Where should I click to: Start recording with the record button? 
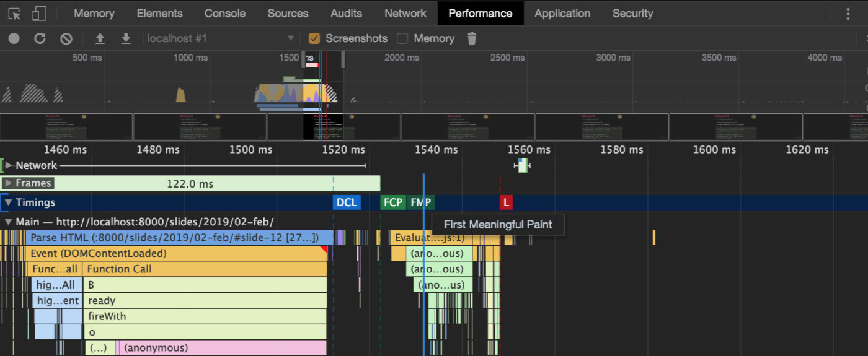pyautogui.click(x=14, y=38)
